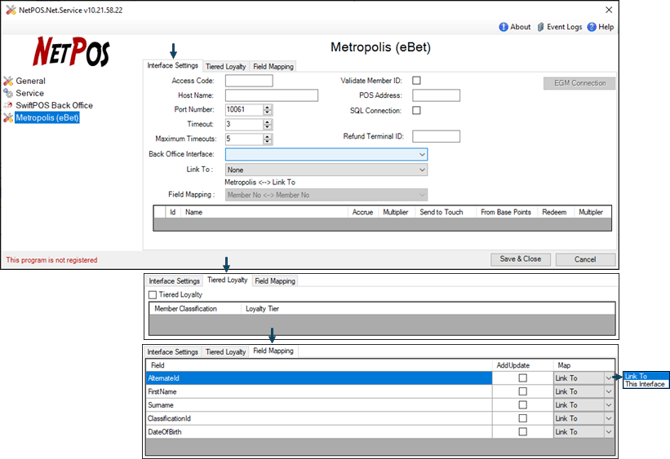This screenshot has height=459, width=670.
Task: Open the About info icon
Action: coord(503,27)
